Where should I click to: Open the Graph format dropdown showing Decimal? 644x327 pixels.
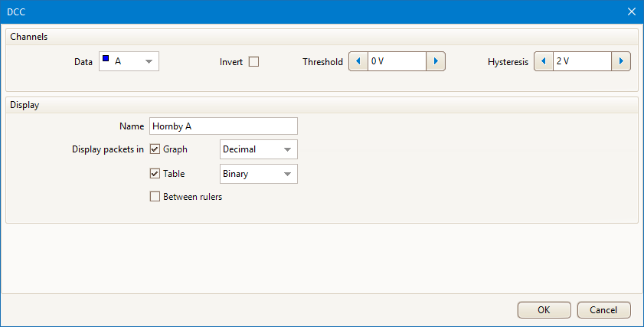(287, 149)
